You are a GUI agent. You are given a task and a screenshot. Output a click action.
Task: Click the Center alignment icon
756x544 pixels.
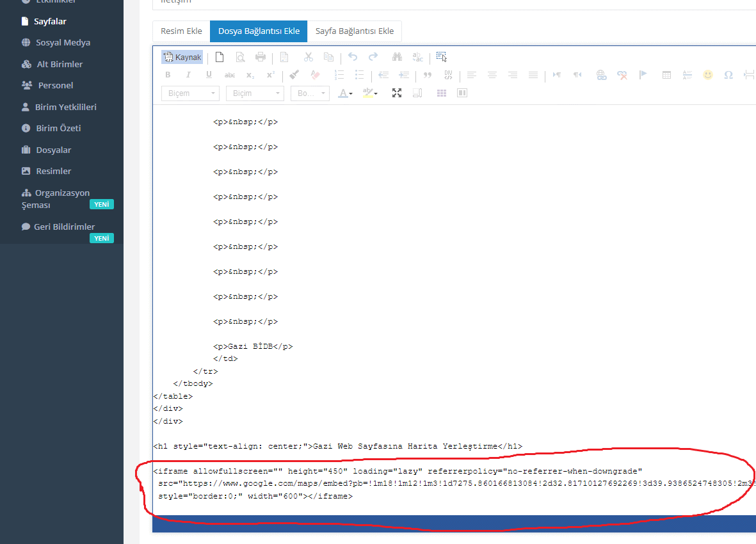[492, 75]
